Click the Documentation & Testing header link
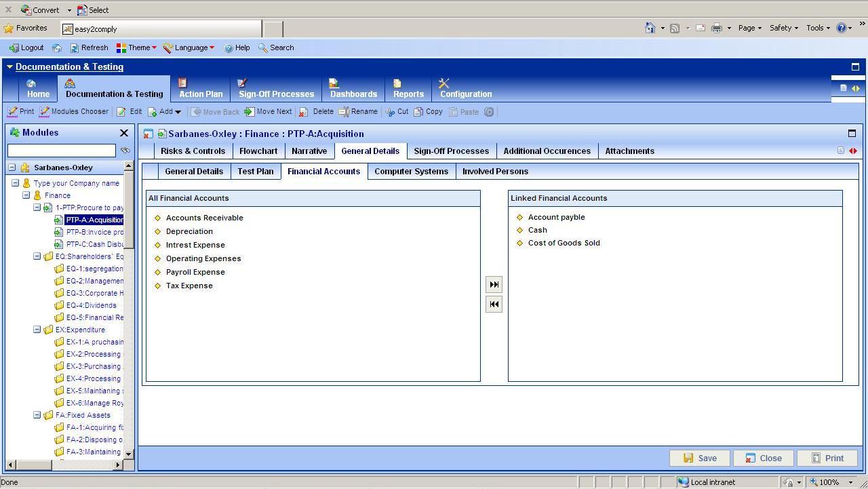The image size is (868, 489). point(69,66)
